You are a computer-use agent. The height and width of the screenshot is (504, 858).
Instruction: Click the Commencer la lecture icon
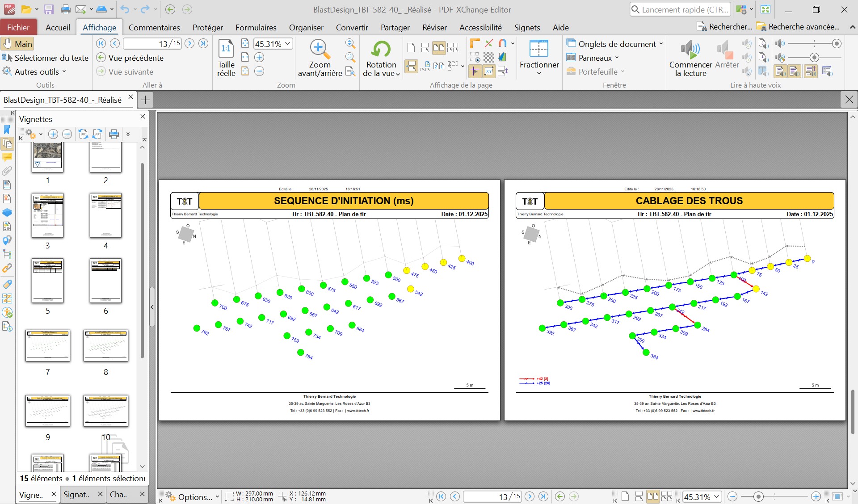(690, 49)
